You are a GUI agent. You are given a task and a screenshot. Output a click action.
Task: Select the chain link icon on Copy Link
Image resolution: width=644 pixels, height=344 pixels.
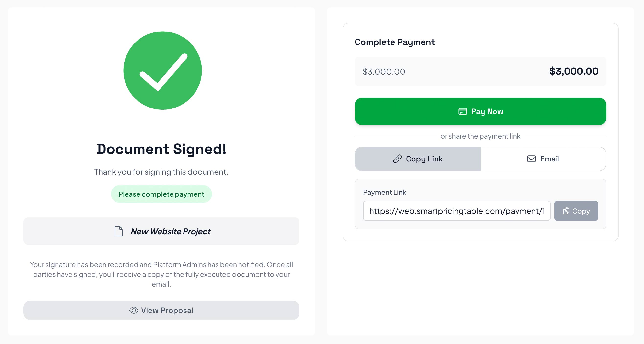click(397, 159)
